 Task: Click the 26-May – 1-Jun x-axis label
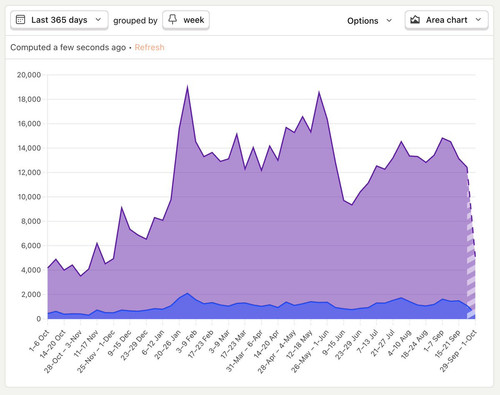click(x=310, y=351)
